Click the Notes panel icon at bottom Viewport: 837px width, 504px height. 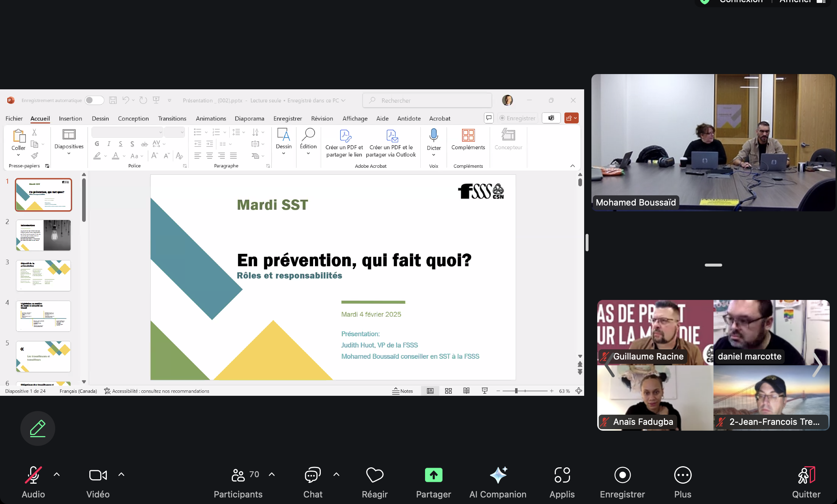pos(402,390)
